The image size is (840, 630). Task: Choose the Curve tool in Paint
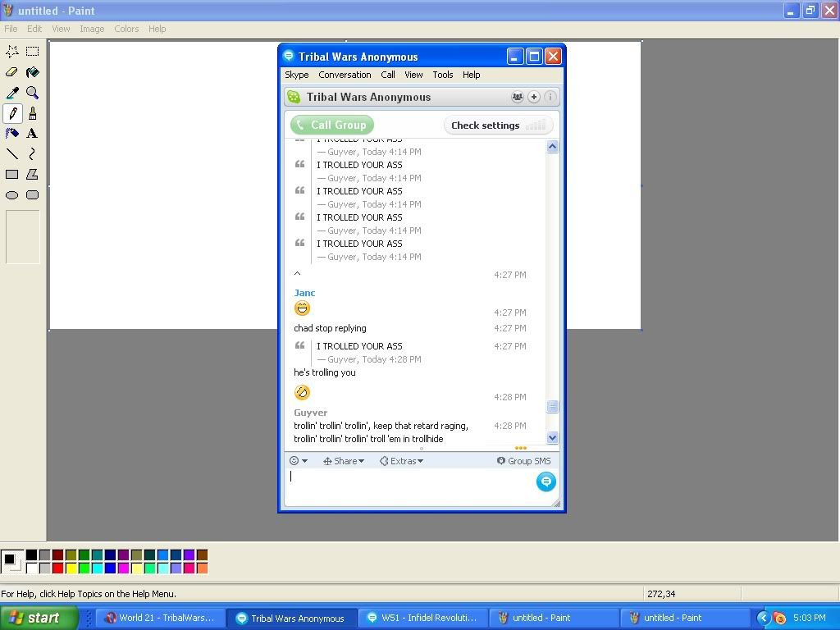point(32,153)
